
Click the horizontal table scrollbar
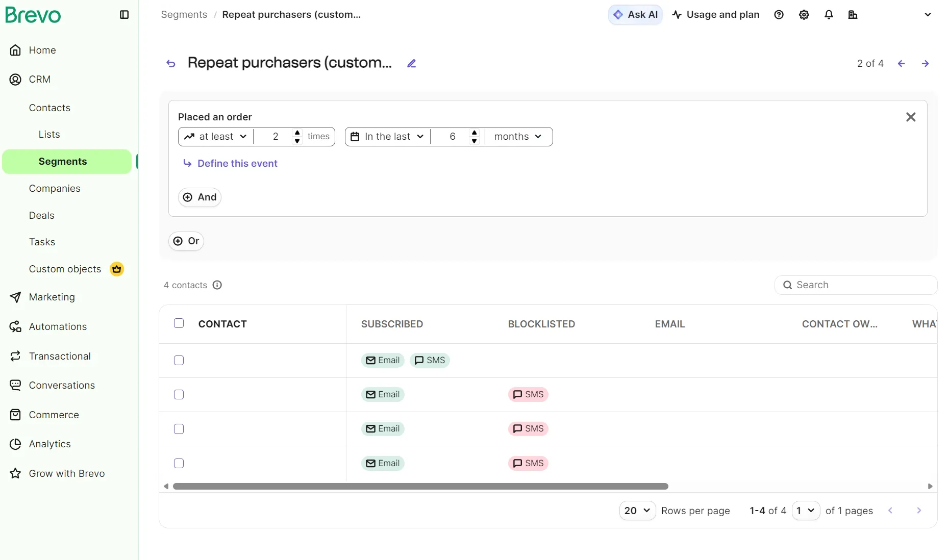[x=420, y=487]
